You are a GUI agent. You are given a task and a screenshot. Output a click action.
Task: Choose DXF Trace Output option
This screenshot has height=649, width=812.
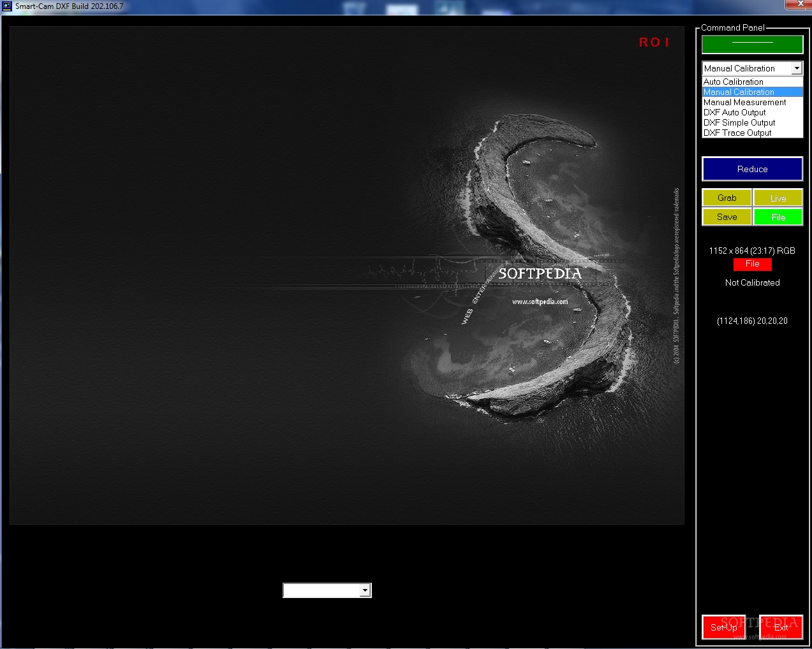[x=752, y=133]
